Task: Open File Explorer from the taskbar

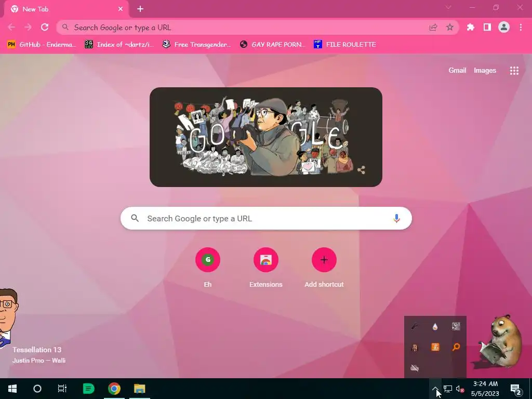Action: click(x=139, y=389)
